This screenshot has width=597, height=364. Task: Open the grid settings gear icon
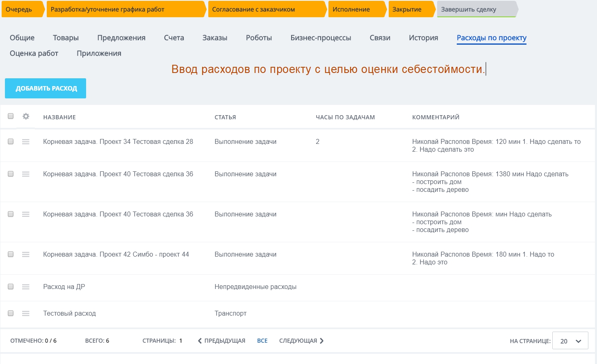tap(26, 116)
